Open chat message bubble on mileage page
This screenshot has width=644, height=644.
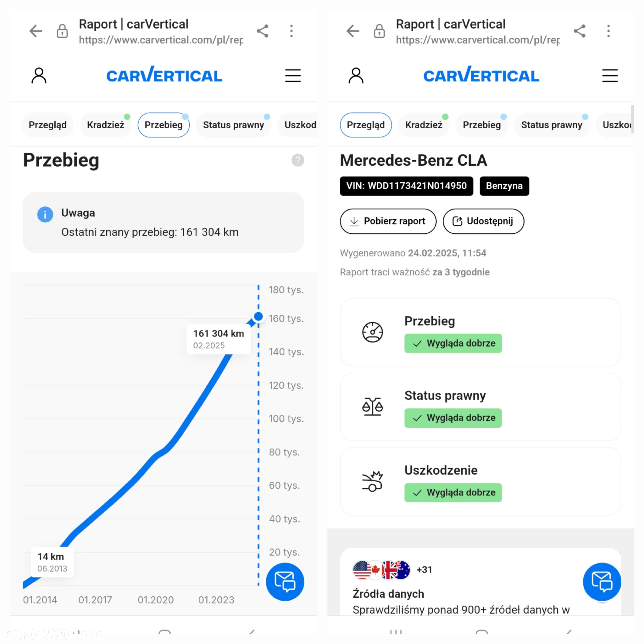tap(285, 582)
